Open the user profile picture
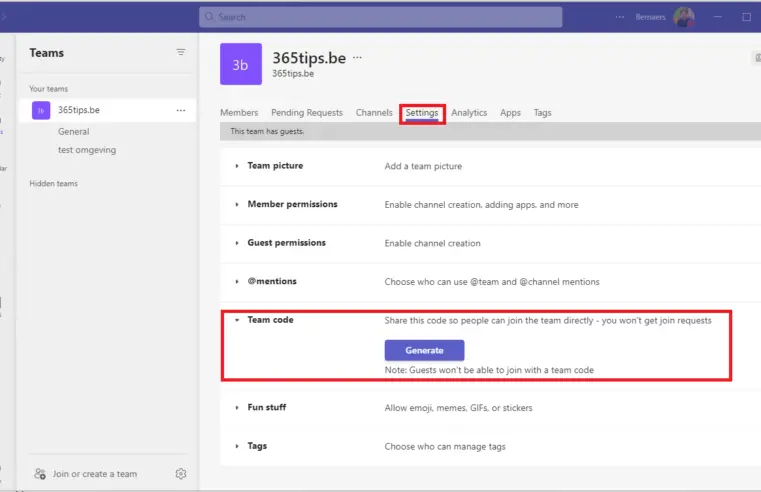The width and height of the screenshot is (761, 492). 684,17
